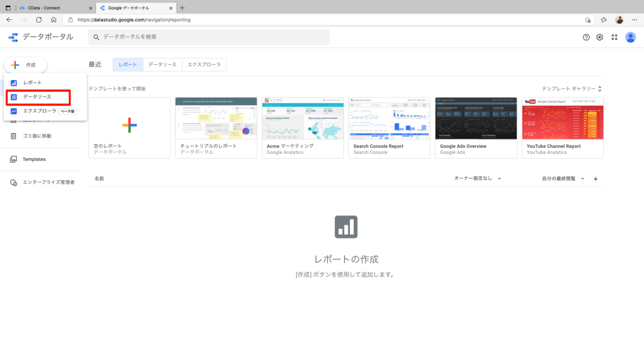Click the レポートの作成 heading
The height and width of the screenshot is (362, 644).
click(346, 259)
